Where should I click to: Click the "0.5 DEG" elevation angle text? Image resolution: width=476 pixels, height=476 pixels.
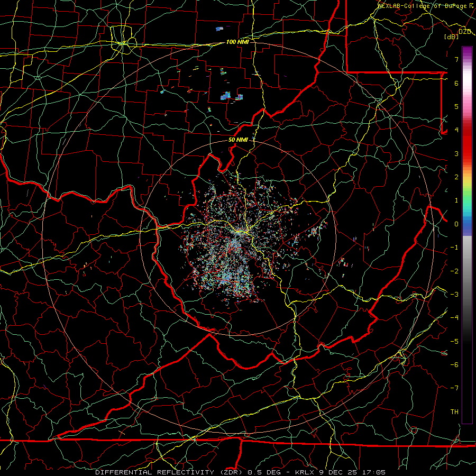pos(264,472)
